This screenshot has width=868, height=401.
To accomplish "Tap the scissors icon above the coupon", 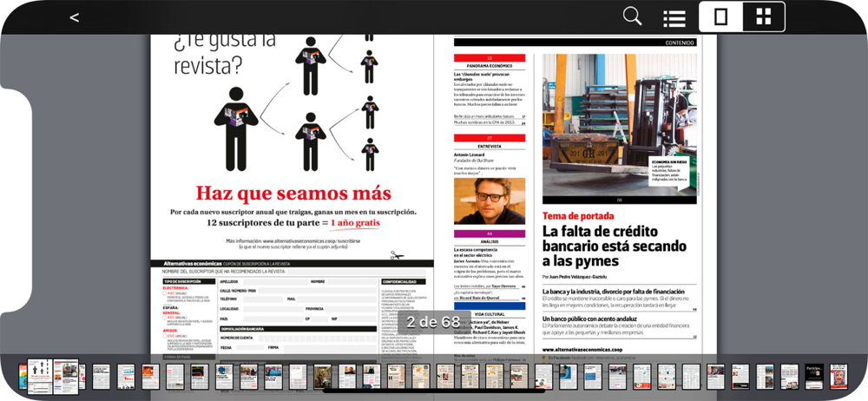I will [x=397, y=255].
